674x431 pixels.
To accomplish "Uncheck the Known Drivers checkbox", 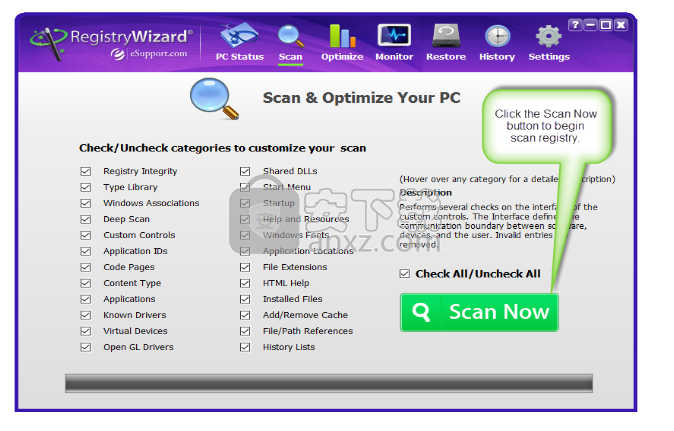I will tap(86, 315).
